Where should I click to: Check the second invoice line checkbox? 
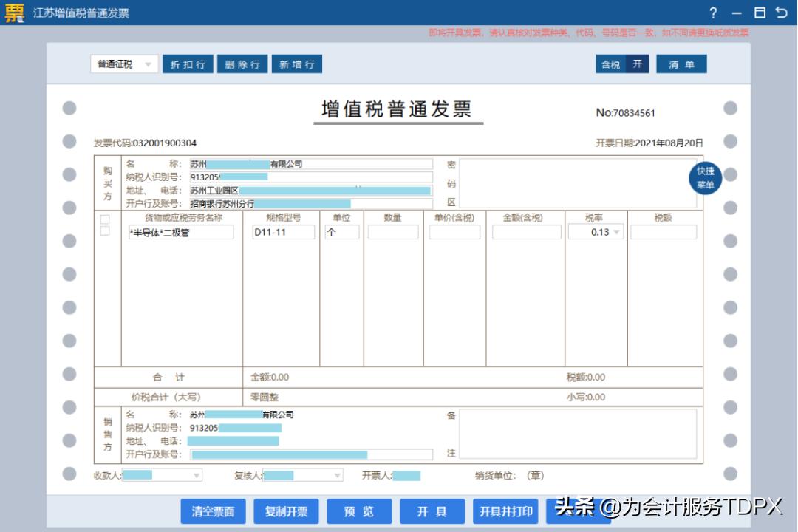coord(103,231)
